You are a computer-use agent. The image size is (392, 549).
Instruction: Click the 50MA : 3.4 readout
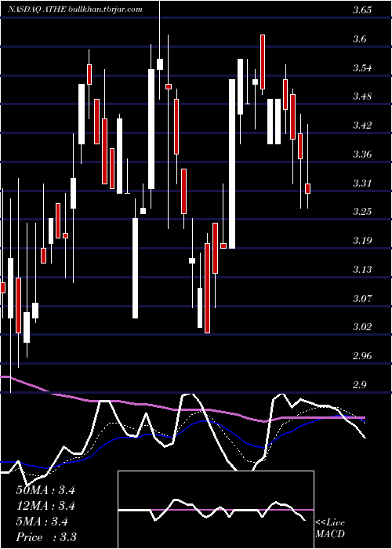coord(45,490)
